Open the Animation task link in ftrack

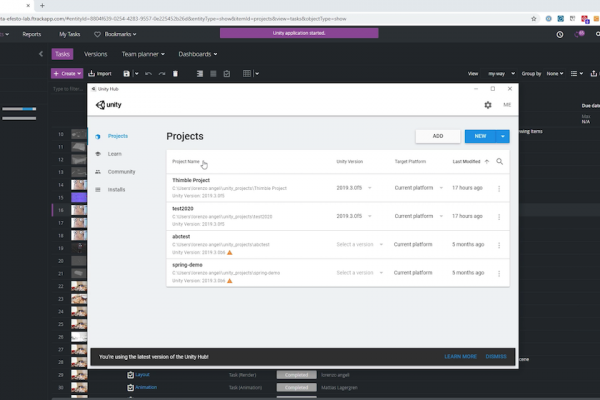tap(146, 387)
